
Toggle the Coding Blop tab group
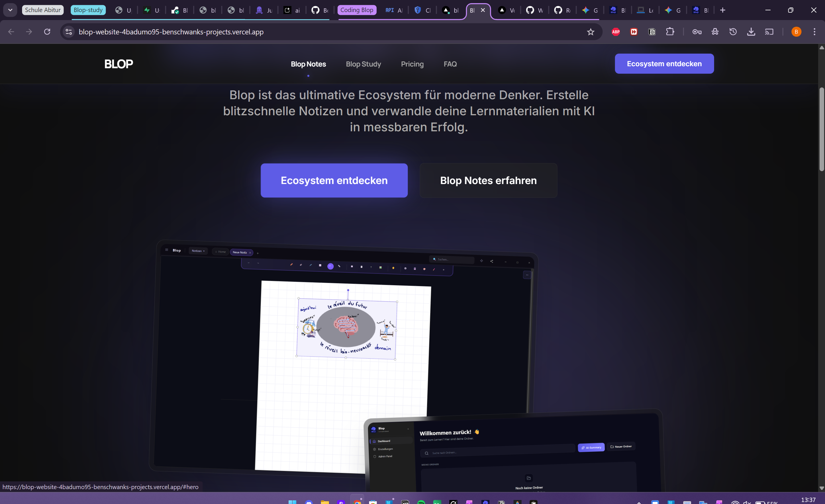[x=356, y=10]
